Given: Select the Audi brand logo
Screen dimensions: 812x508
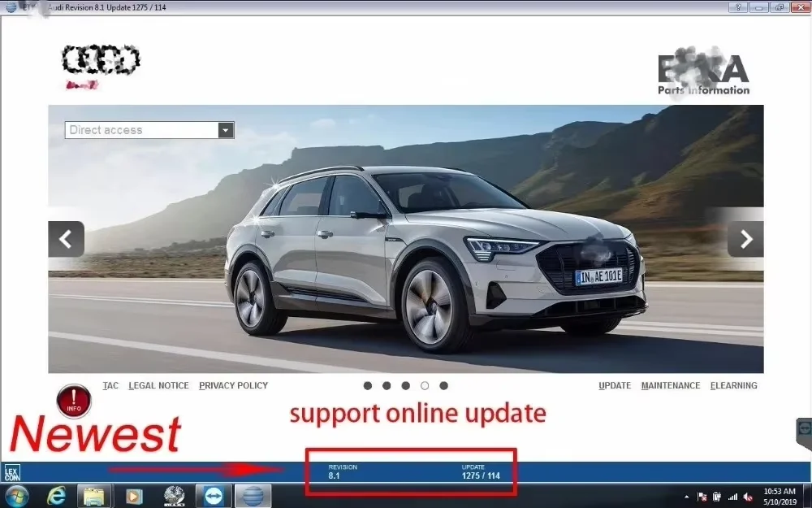Looking at the screenshot, I should [99, 61].
